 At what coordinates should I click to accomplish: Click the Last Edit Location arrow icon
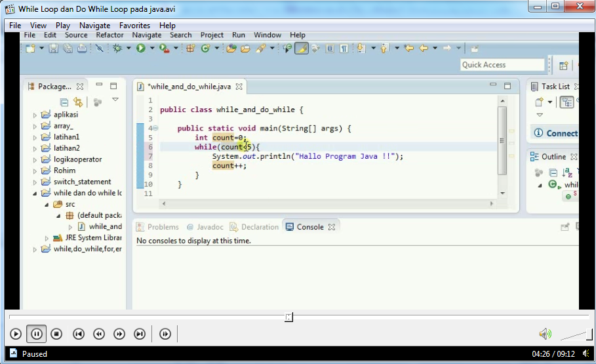coord(409,48)
